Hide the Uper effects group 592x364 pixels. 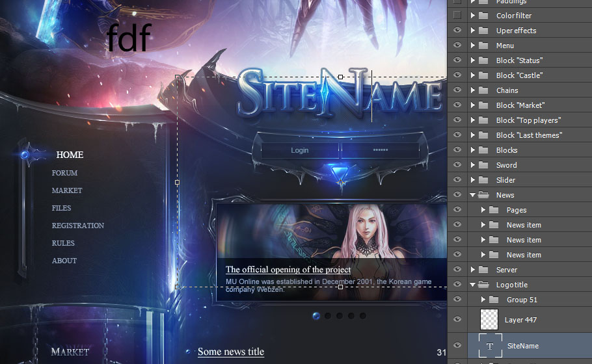457,30
